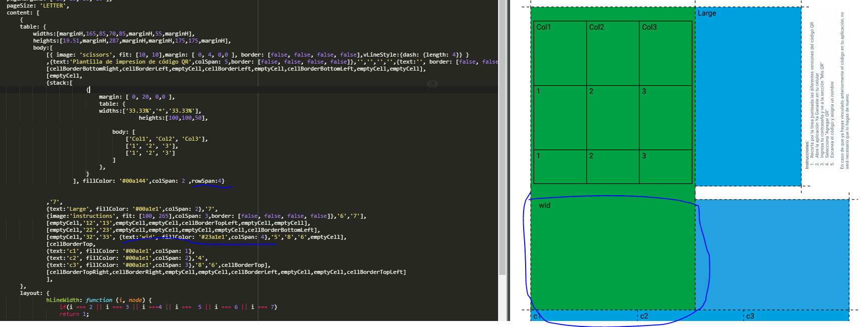Click the blue 'Large' cell in preview
Viewport: 868px width, 327px height.
coord(748,97)
